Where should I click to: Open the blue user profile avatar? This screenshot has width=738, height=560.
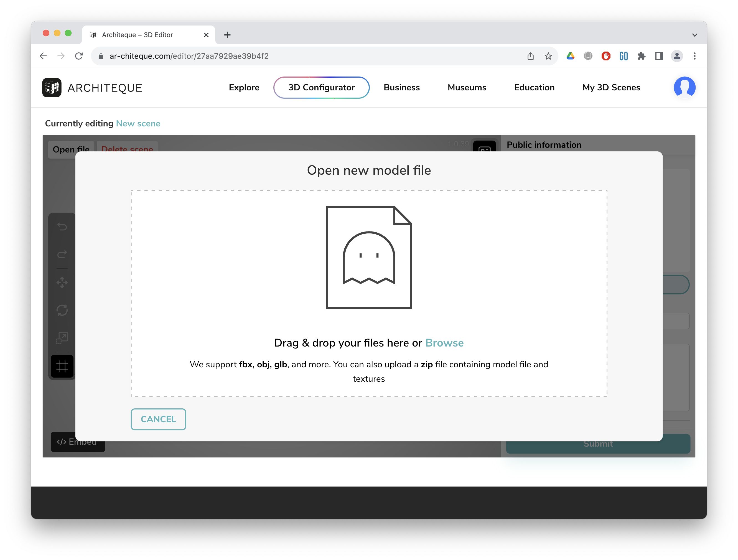(x=684, y=87)
